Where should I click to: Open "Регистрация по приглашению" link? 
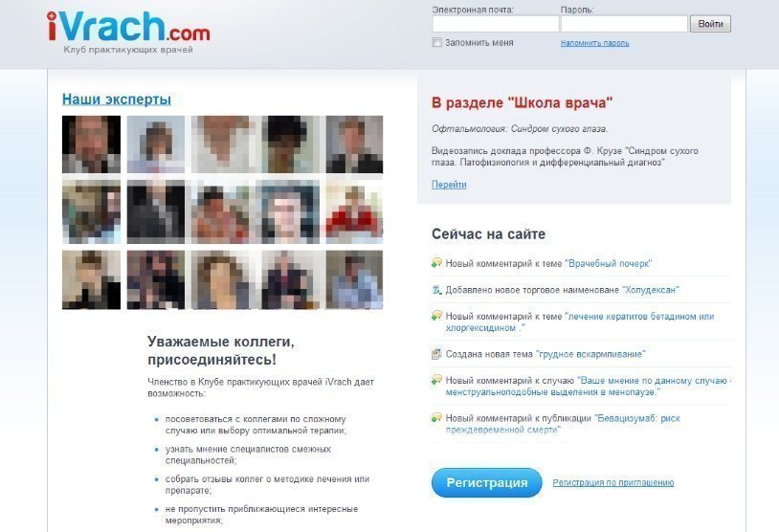pos(613,482)
